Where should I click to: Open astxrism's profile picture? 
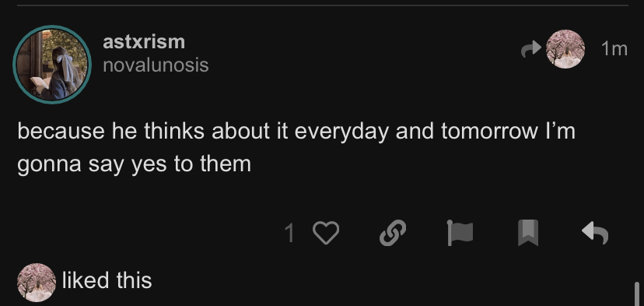tap(52, 64)
